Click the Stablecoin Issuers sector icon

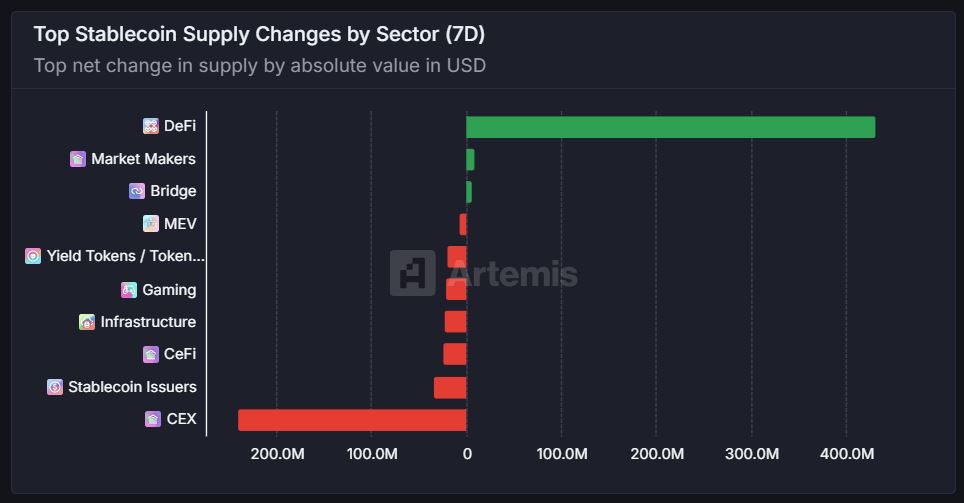click(55, 387)
